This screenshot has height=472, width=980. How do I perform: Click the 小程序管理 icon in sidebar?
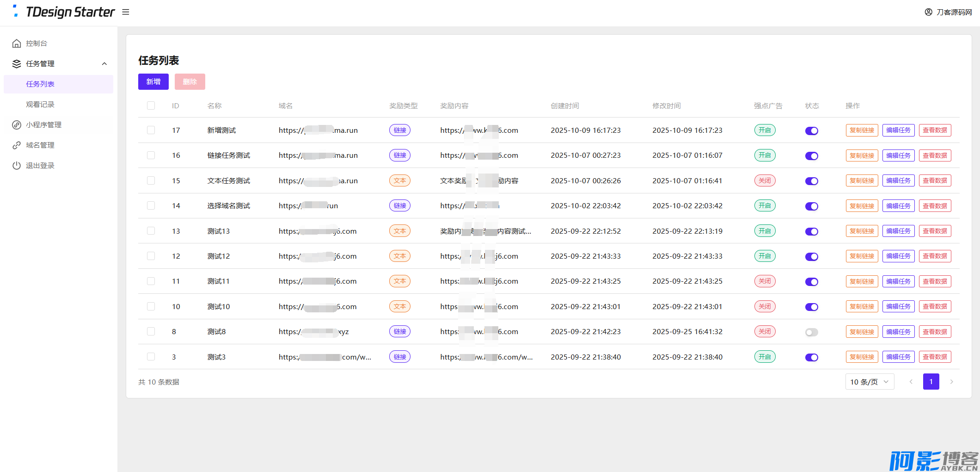click(17, 125)
